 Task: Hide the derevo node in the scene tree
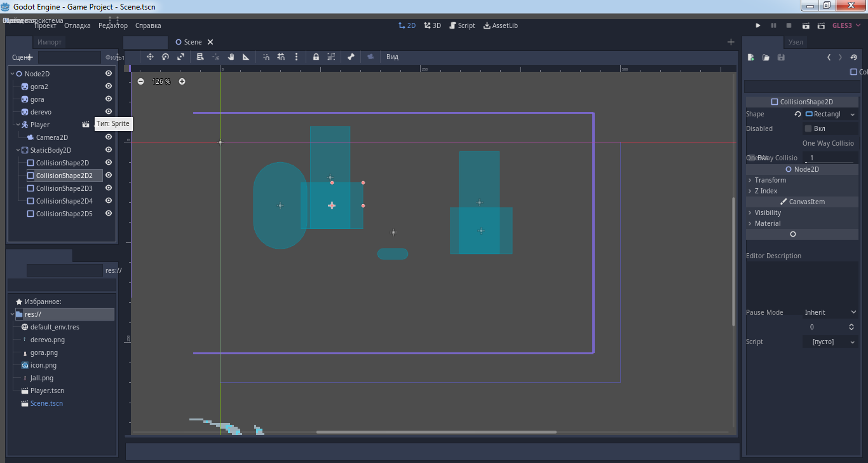pyautogui.click(x=108, y=111)
